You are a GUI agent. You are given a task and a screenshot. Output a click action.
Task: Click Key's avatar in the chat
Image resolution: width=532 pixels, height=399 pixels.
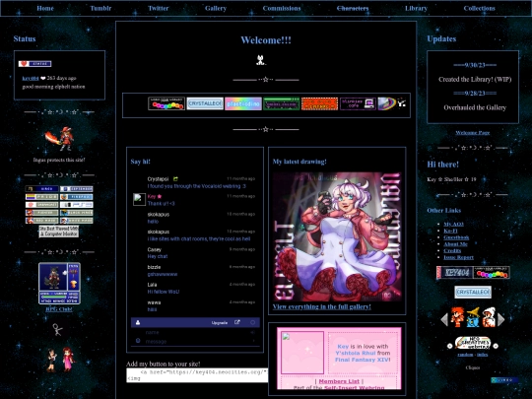pos(139,199)
